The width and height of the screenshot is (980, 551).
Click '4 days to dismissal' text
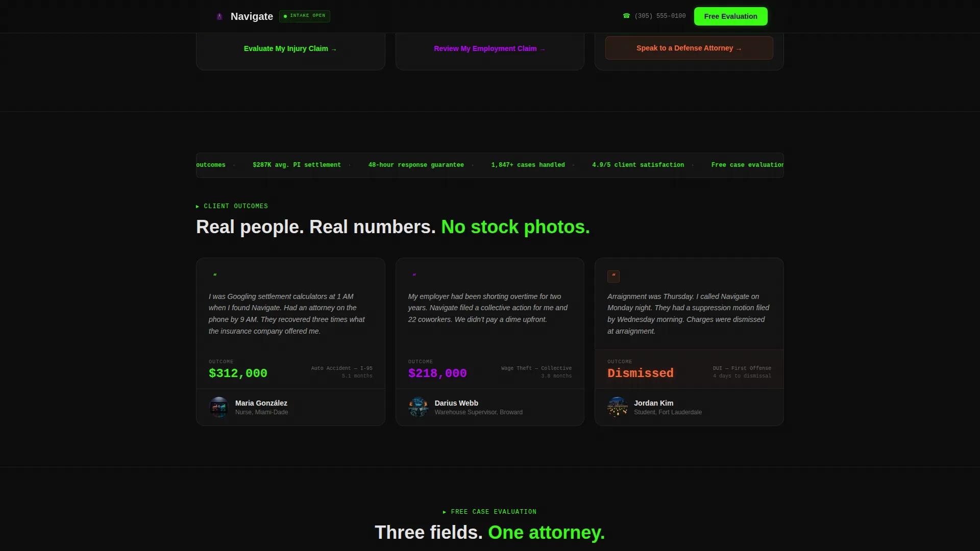tap(742, 376)
